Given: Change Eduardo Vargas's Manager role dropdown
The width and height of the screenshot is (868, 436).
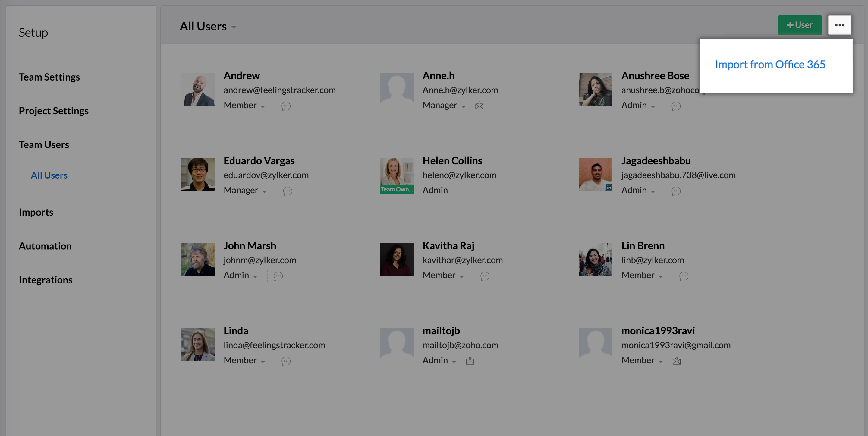Looking at the screenshot, I should click(245, 191).
